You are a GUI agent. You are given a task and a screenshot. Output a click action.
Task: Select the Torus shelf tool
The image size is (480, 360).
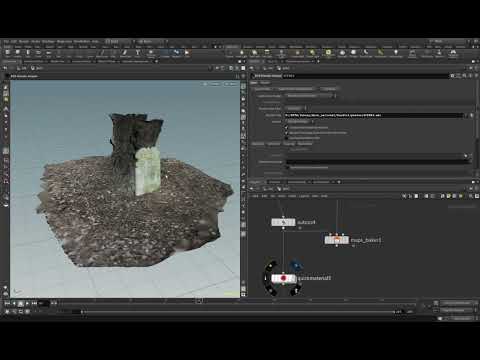tap(38, 53)
